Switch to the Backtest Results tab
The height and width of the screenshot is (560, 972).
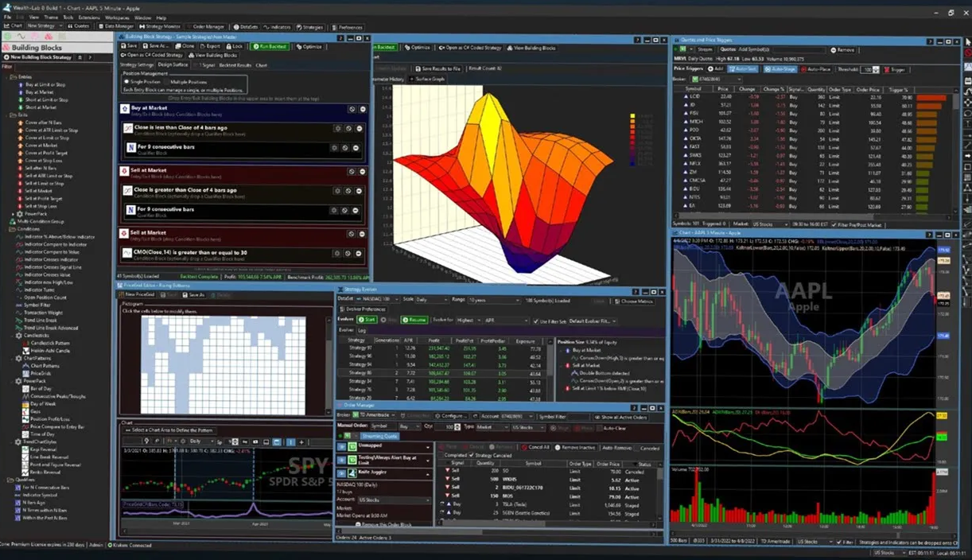pos(234,64)
